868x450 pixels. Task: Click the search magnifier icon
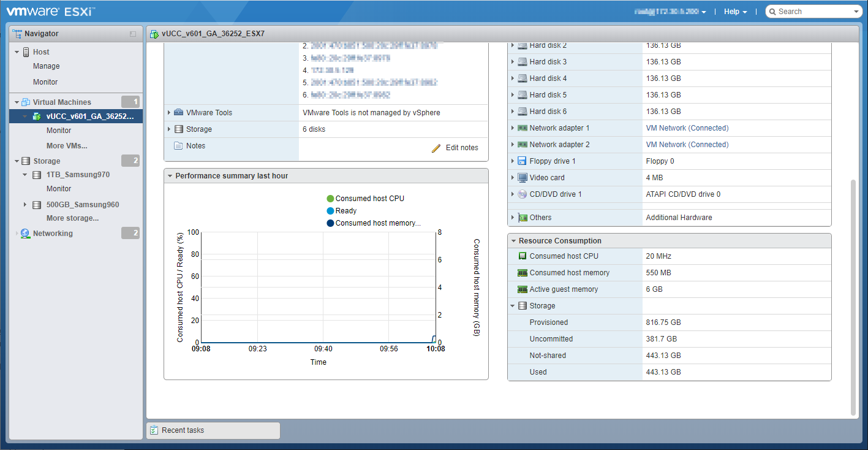click(x=772, y=12)
